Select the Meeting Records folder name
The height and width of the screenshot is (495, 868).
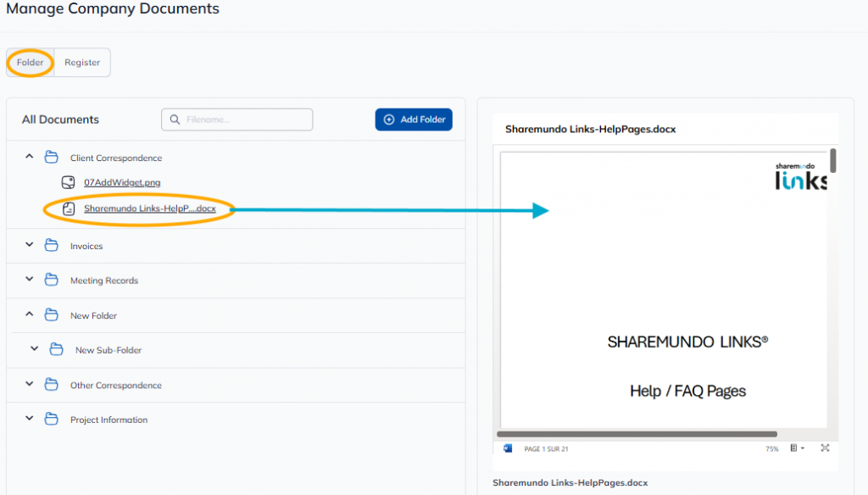[104, 281]
